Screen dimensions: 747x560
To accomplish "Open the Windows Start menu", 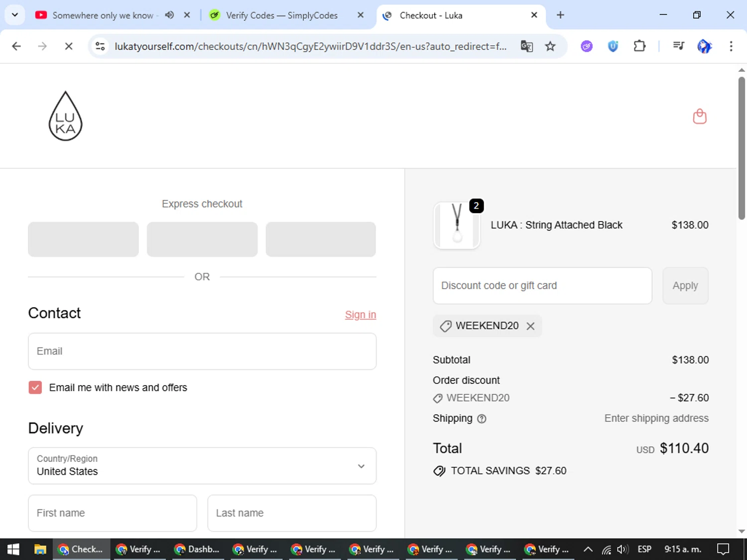I will pos(13,549).
